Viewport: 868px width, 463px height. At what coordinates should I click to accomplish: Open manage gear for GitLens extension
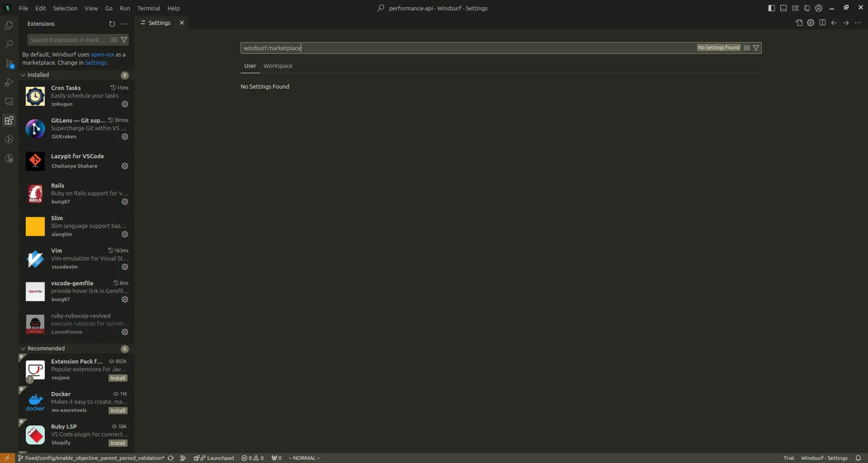pyautogui.click(x=125, y=137)
